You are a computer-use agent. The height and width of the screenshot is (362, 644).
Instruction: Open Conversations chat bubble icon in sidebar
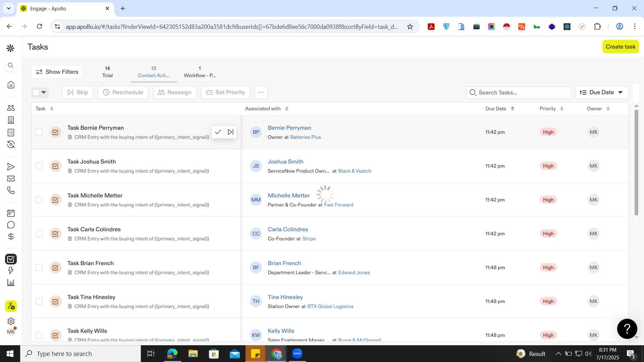pyautogui.click(x=11, y=225)
